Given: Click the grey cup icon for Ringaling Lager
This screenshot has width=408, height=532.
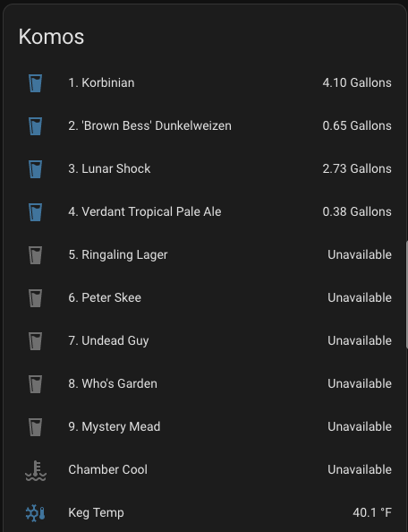Looking at the screenshot, I should pyautogui.click(x=35, y=255).
